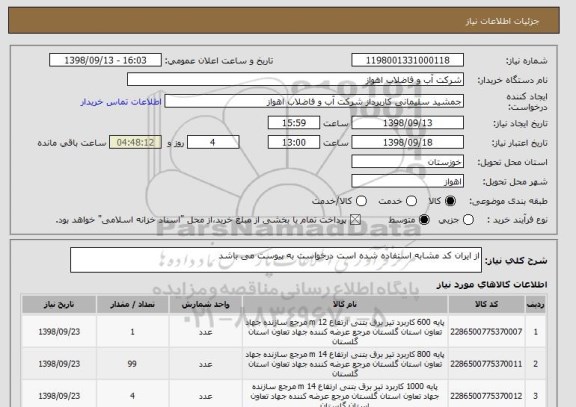
Task: Click the delivery province field خوزستان
Action: coord(407,162)
